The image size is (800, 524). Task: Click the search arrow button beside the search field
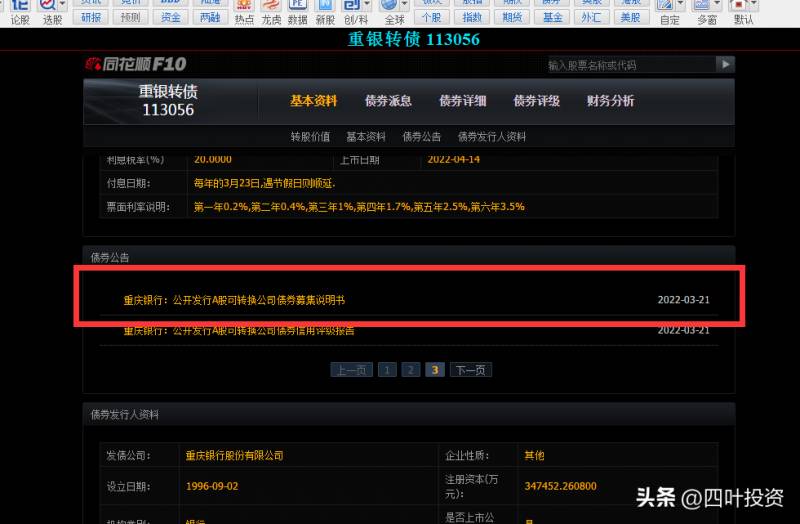pos(725,64)
